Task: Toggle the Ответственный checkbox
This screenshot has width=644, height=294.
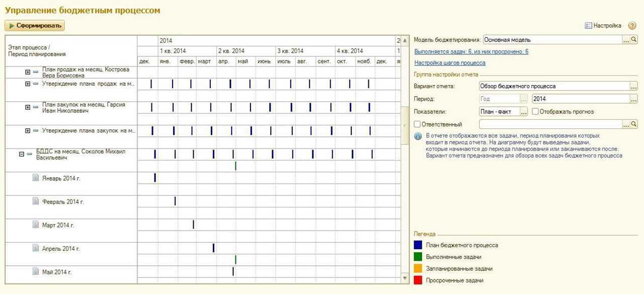Action: (x=417, y=124)
